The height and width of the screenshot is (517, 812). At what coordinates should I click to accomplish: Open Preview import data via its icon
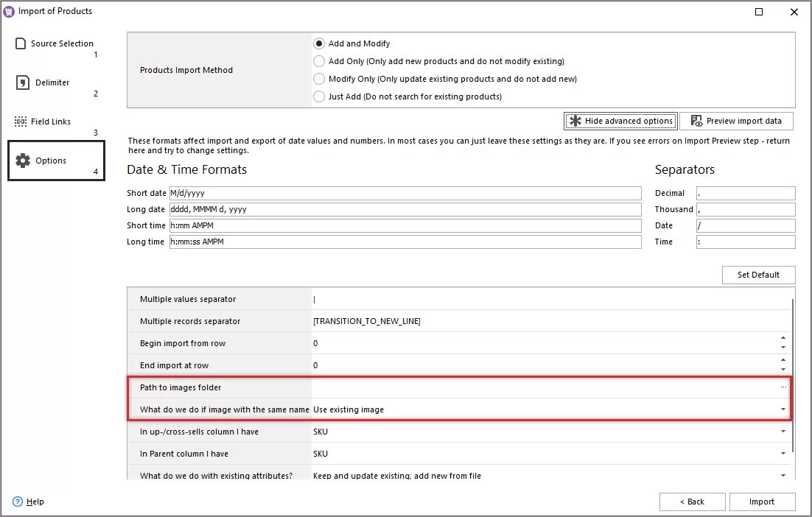click(696, 120)
